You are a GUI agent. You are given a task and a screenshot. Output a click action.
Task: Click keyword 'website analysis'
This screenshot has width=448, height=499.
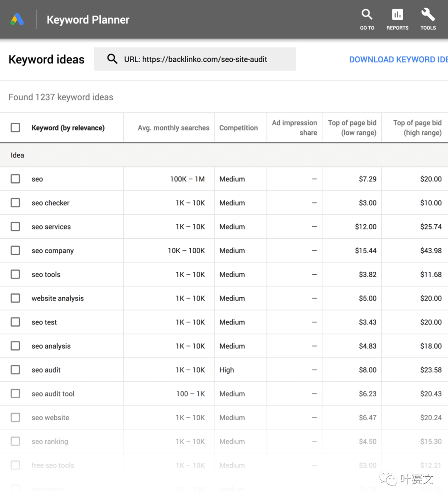[58, 298]
